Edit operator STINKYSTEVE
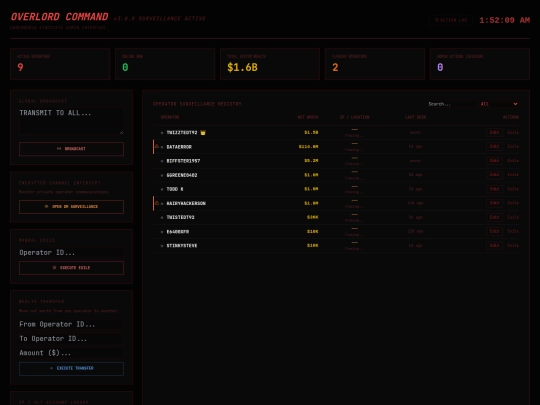The image size is (540, 405). click(494, 245)
